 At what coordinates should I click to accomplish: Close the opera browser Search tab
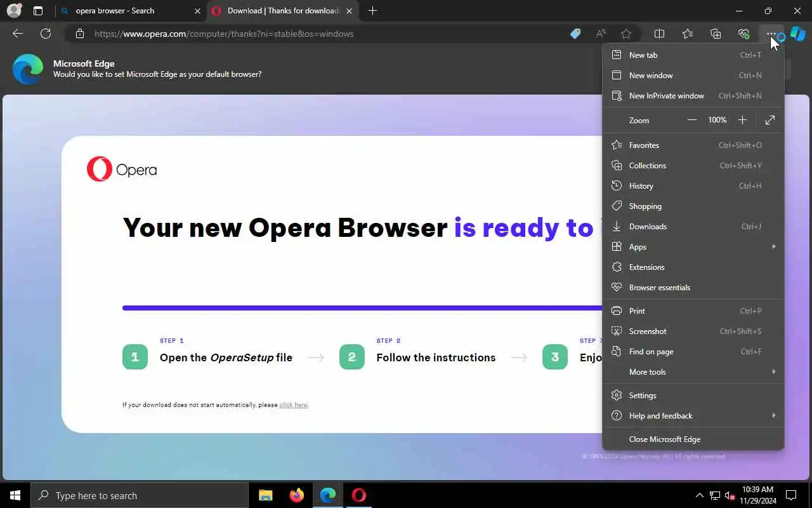click(197, 11)
